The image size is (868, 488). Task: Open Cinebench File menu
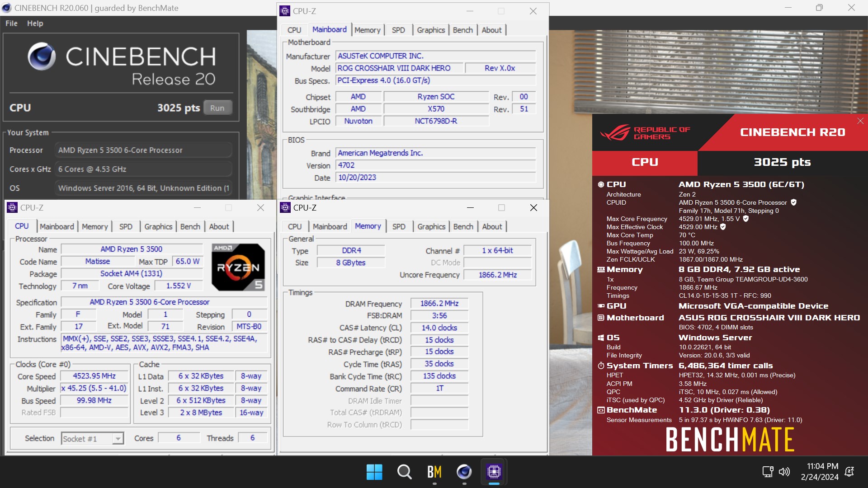click(11, 23)
